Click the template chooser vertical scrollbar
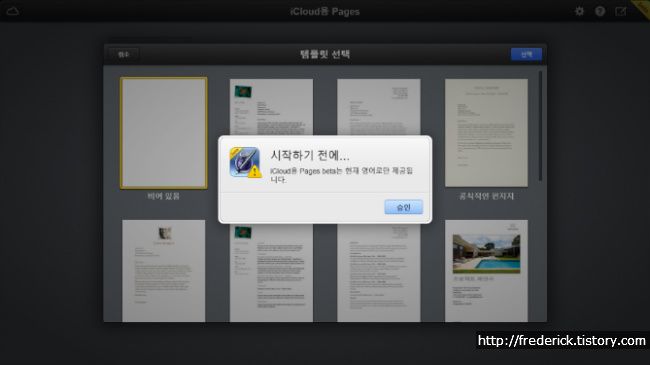 tap(540, 126)
